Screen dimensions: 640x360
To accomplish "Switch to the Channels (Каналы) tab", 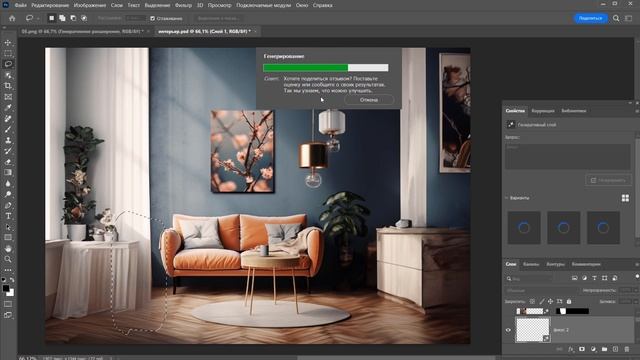I will 531,264.
